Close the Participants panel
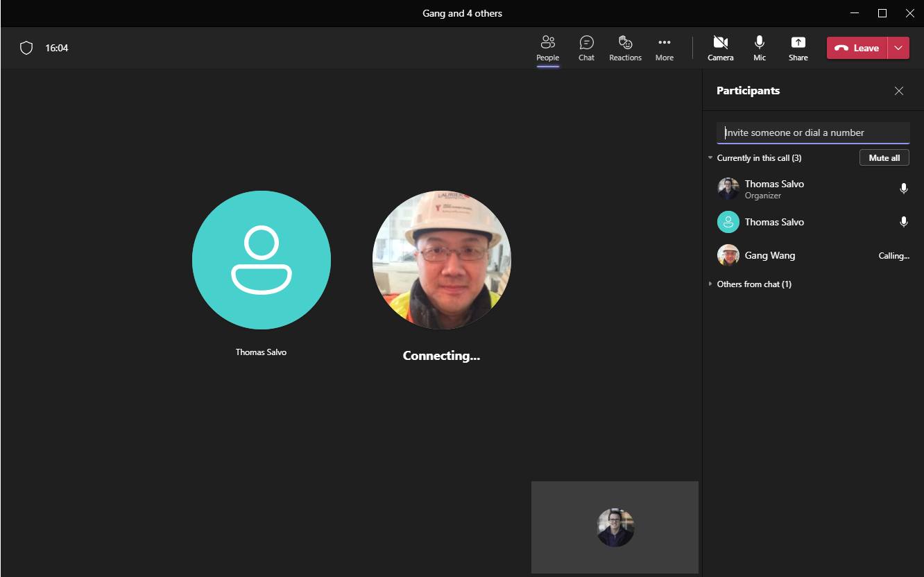The image size is (924, 577). tap(899, 91)
